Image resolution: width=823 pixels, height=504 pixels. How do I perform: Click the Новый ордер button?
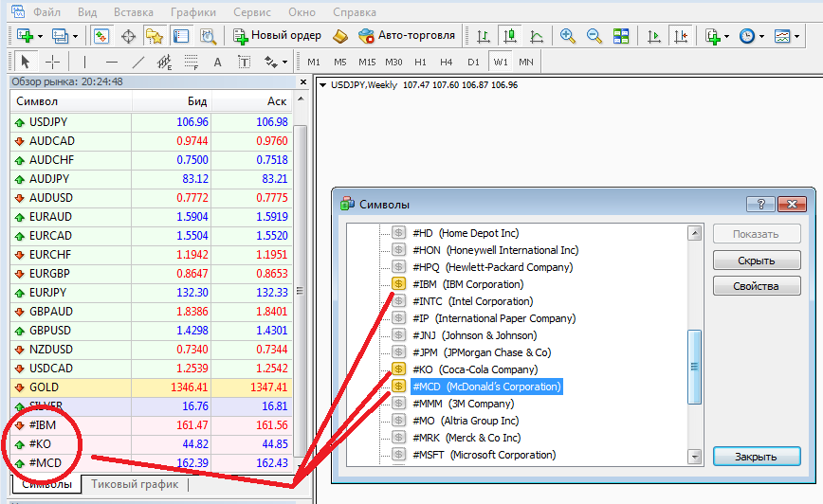[277, 36]
